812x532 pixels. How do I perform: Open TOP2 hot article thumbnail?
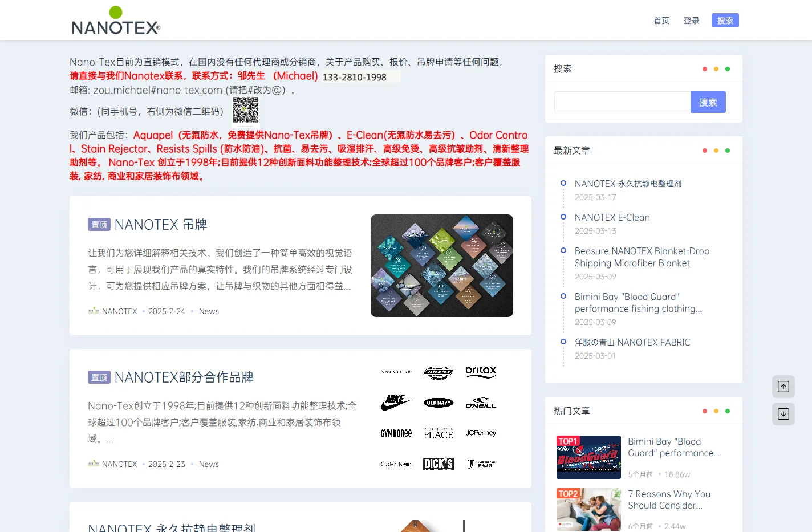(588, 510)
